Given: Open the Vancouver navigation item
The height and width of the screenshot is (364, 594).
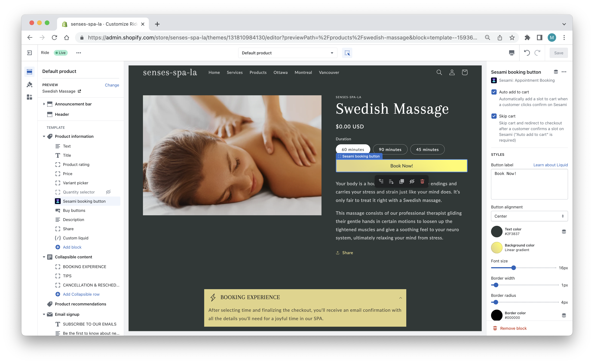Looking at the screenshot, I should click(329, 72).
